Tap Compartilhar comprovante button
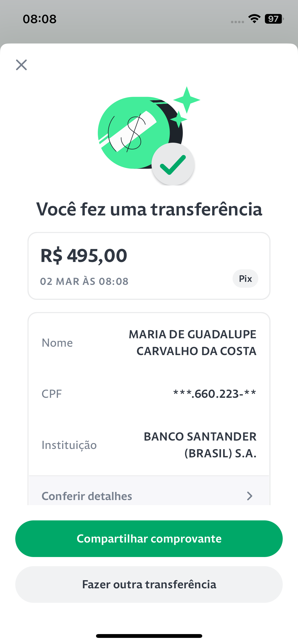Image resolution: width=298 pixels, height=644 pixels. coord(149,539)
